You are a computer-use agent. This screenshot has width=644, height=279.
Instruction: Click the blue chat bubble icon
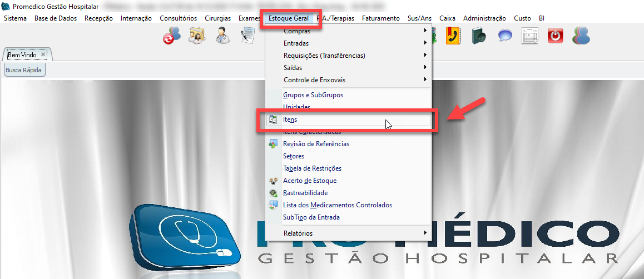(x=504, y=36)
